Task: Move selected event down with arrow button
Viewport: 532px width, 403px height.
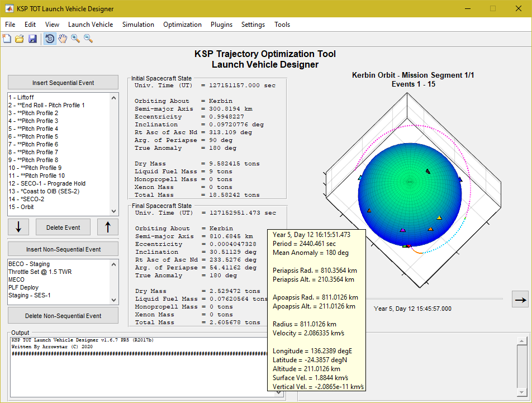Action: (x=18, y=227)
